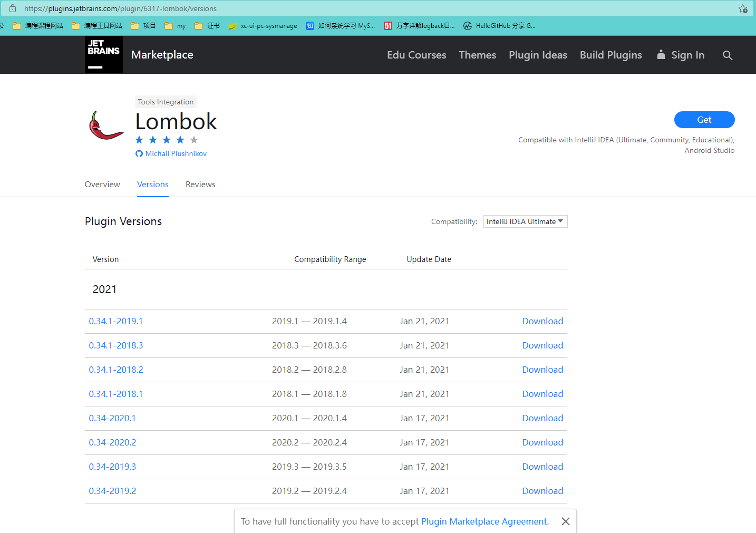Open Michail Plushnikov author link
Image resolution: width=756 pixels, height=533 pixels.
pos(176,154)
